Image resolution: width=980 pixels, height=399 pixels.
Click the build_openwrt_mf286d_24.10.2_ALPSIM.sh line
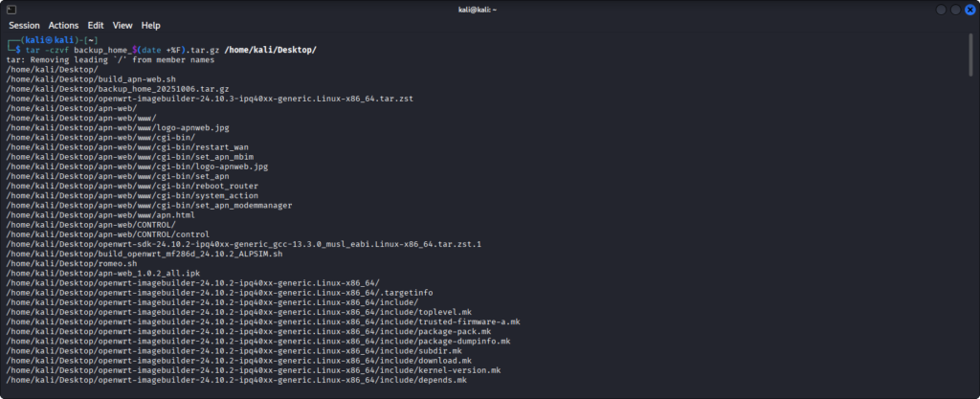click(x=145, y=254)
